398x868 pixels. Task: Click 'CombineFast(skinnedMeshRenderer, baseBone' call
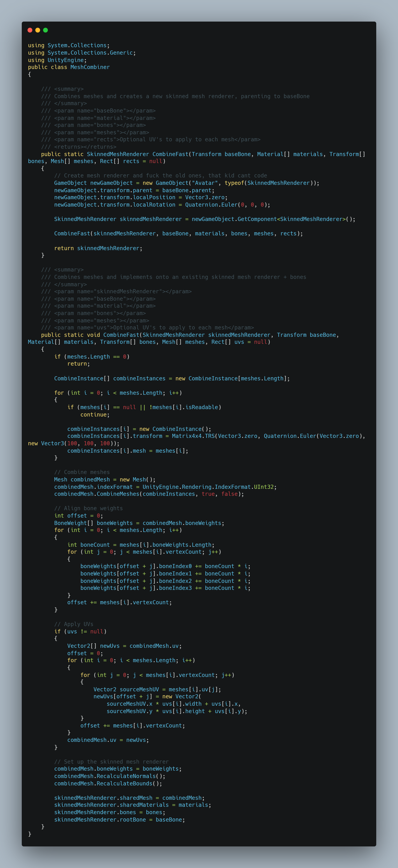(179, 233)
